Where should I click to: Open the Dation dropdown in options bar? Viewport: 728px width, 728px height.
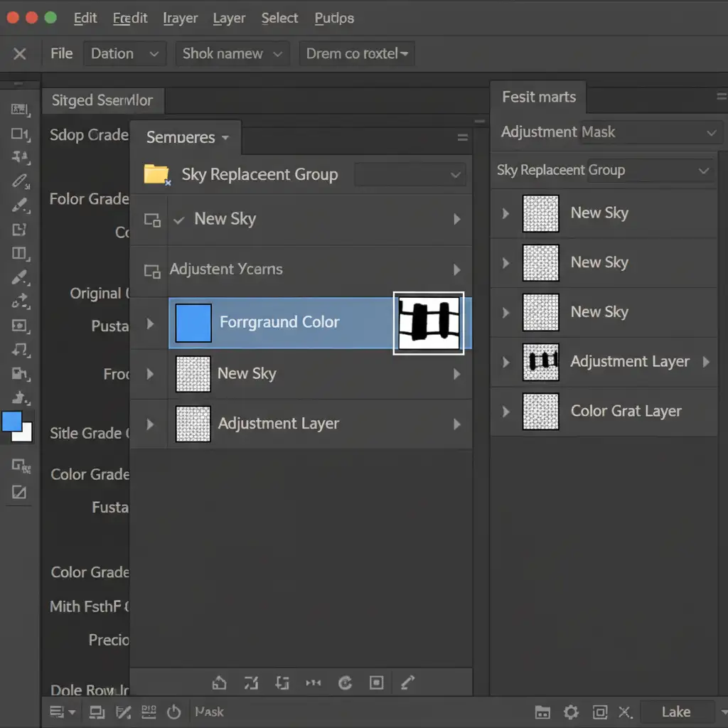pos(124,54)
